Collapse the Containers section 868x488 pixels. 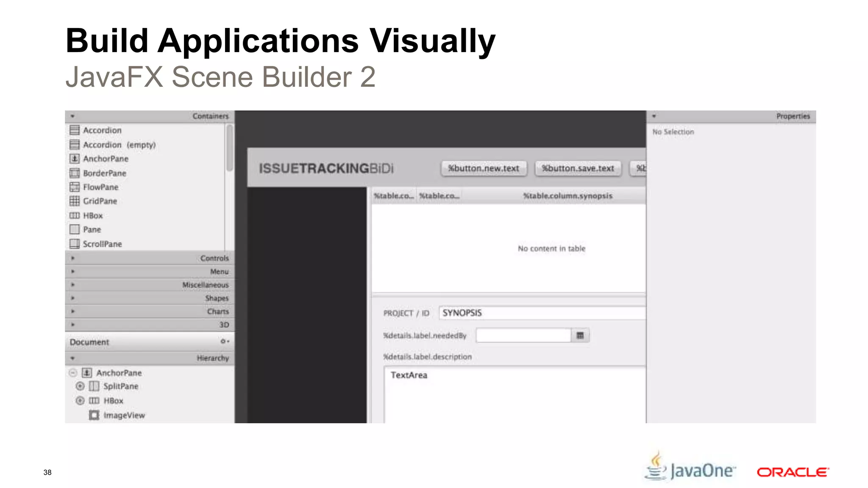point(72,116)
